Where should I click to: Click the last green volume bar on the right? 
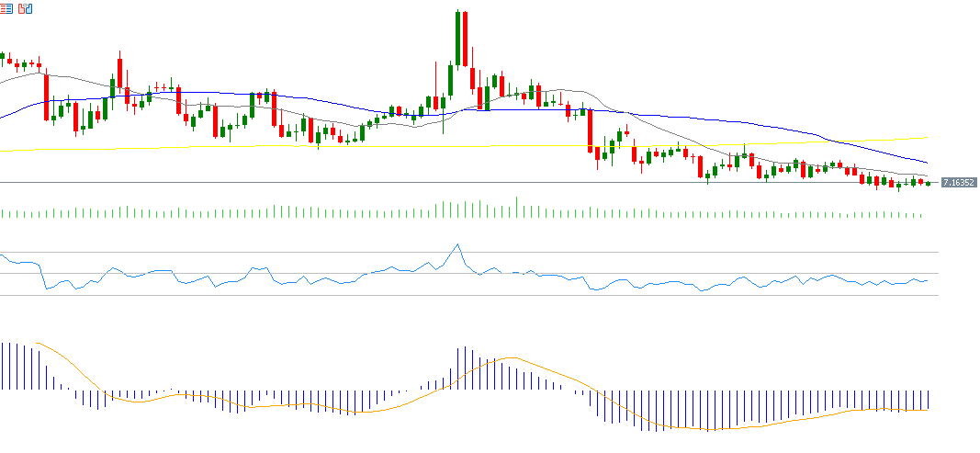pyautogui.click(x=921, y=216)
